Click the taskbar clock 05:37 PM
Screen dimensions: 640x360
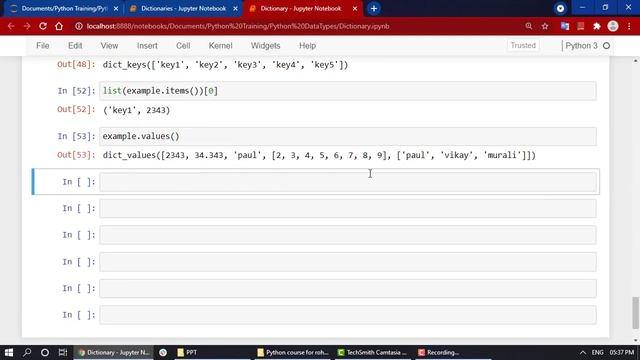pos(622,352)
